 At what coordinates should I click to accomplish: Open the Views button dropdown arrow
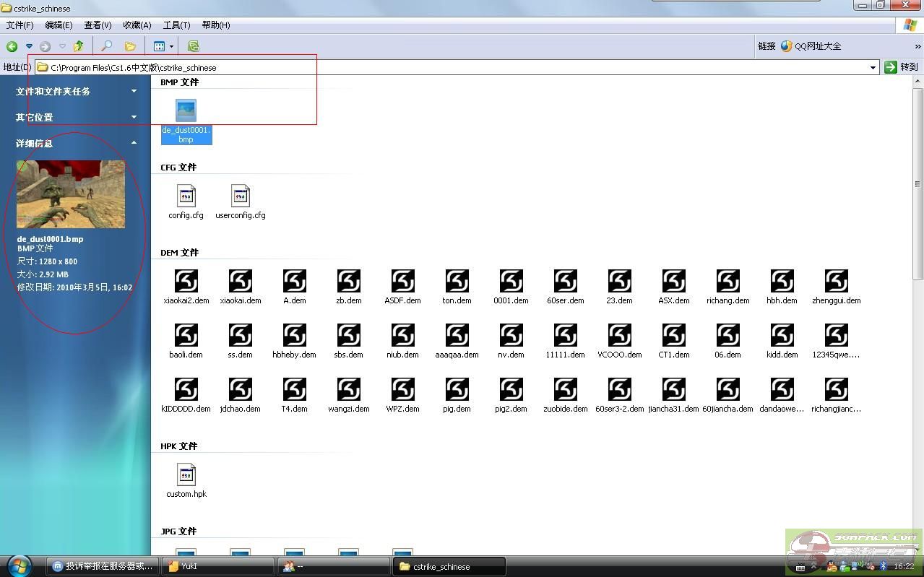(x=171, y=46)
